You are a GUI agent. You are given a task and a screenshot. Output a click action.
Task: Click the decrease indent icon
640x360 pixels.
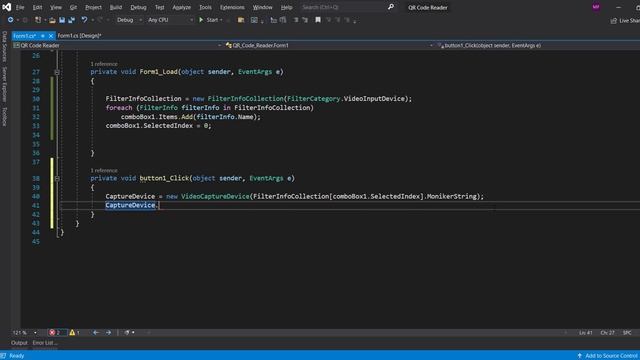point(296,20)
